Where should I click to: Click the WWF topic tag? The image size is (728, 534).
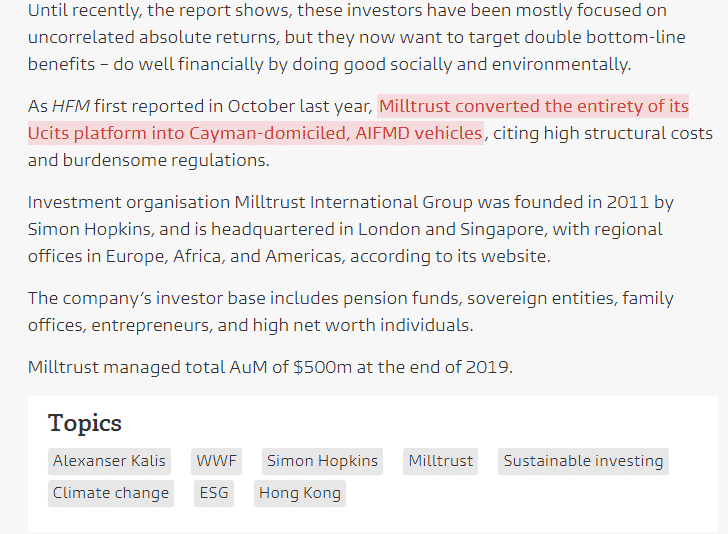[216, 461]
